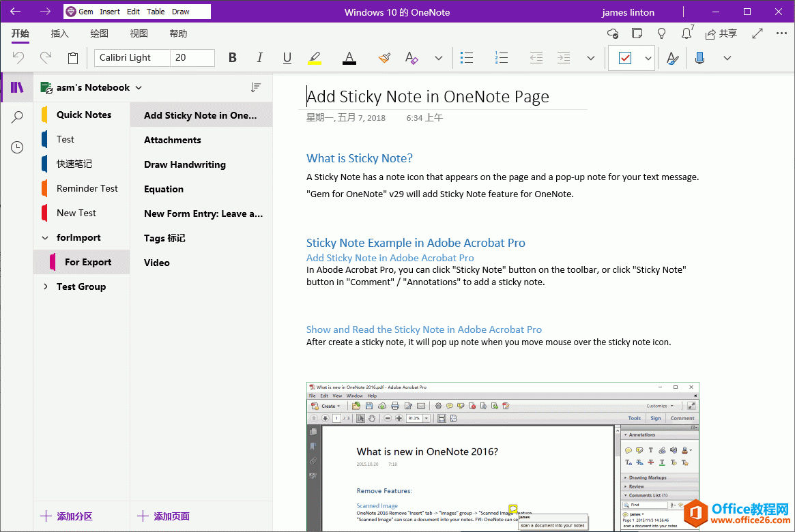This screenshot has height=532, width=795.
Task: Click the sort pages icon
Action: (256, 87)
